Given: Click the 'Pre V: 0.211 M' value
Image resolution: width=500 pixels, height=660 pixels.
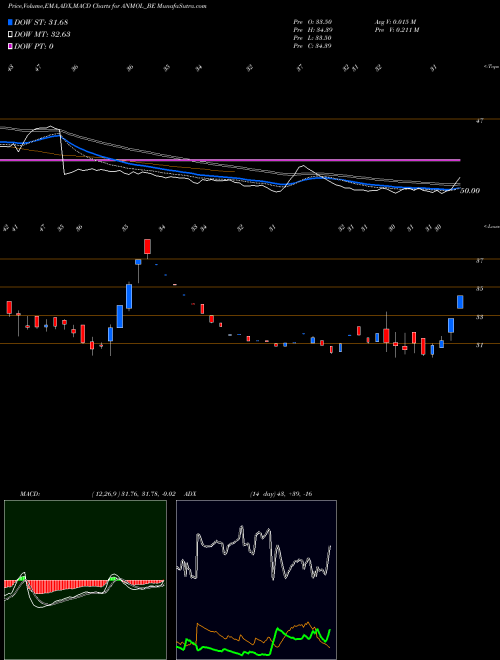Looking at the screenshot, I should tap(398, 30).
